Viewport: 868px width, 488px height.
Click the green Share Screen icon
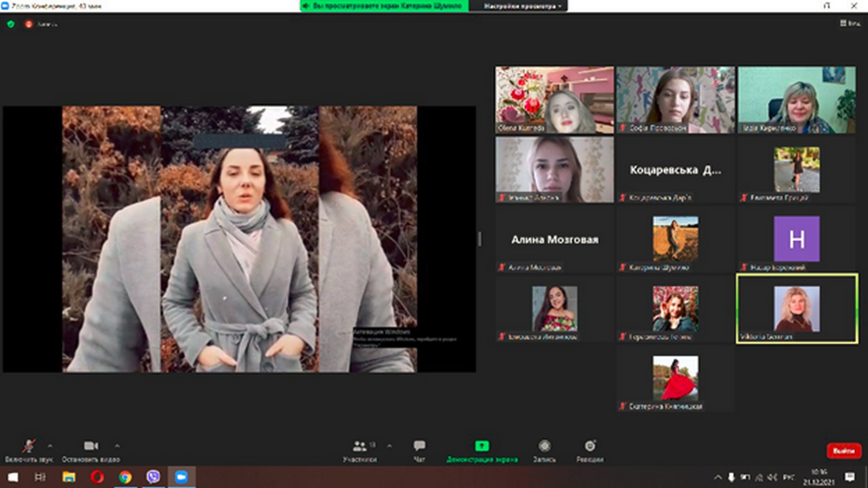[x=482, y=446]
